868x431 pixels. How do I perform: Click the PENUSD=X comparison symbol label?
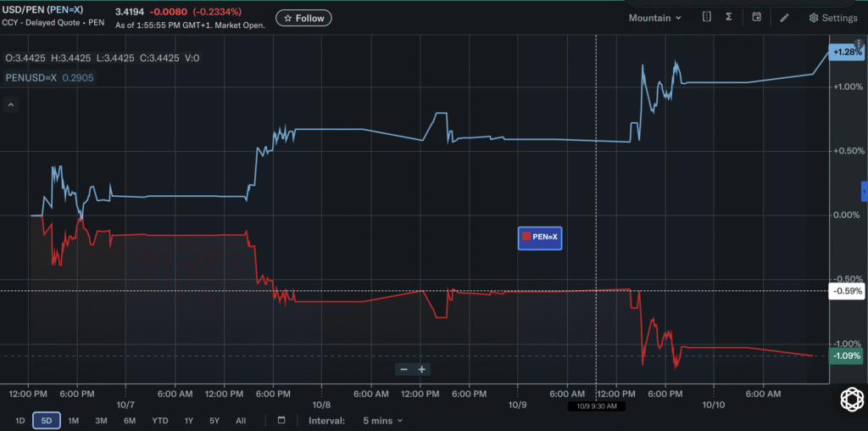31,77
